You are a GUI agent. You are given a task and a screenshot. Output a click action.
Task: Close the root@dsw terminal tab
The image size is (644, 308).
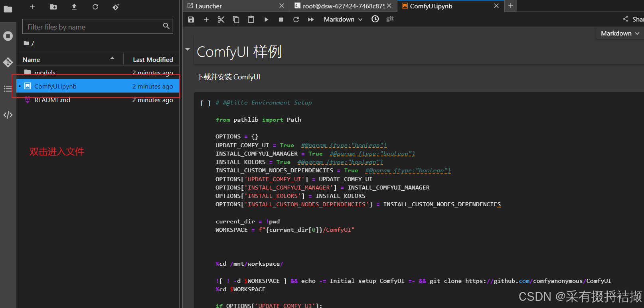coord(389,6)
